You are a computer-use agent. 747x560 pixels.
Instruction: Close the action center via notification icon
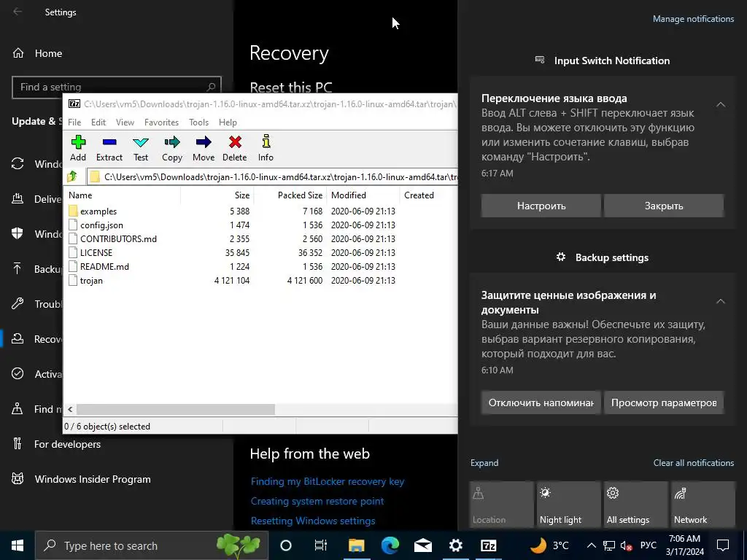coord(723,545)
